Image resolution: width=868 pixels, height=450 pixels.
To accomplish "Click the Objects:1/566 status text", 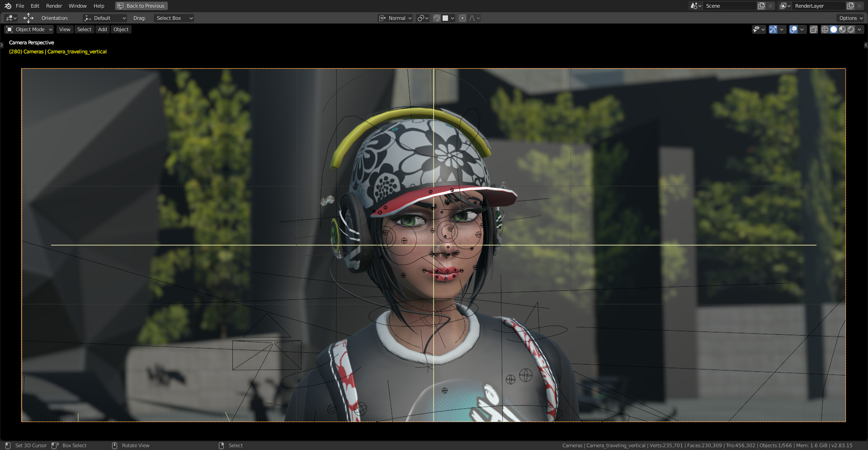I will pyautogui.click(x=775, y=445).
